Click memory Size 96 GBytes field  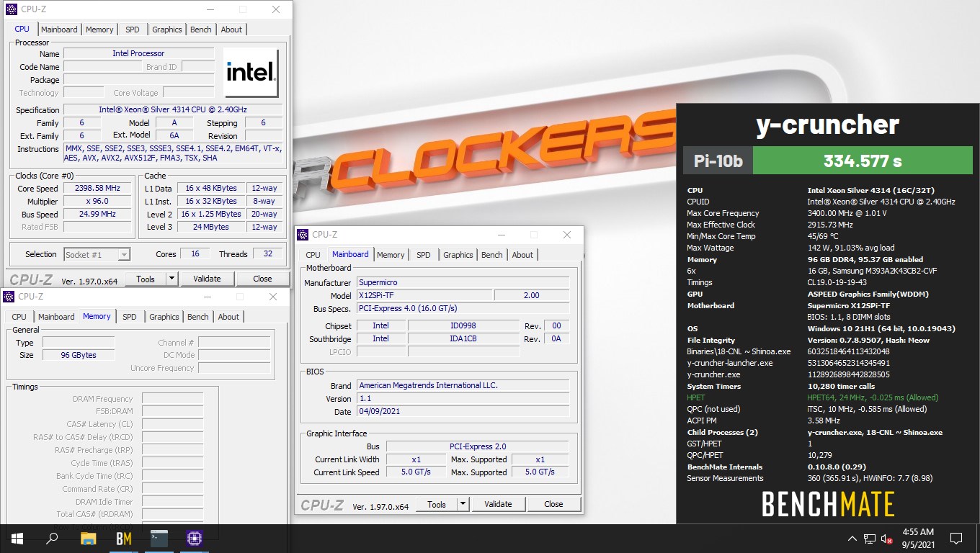click(x=78, y=355)
